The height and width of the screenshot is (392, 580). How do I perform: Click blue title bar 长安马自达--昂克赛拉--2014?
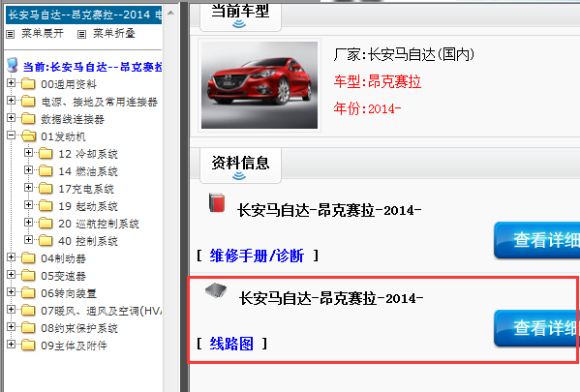tap(84, 15)
